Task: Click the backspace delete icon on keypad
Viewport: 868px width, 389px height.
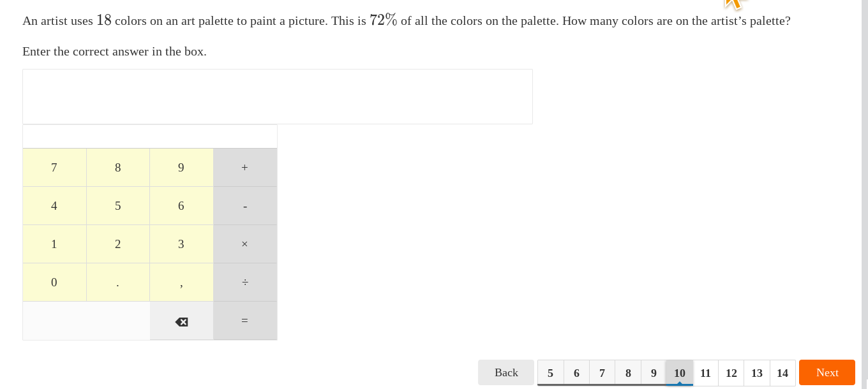Action: (x=181, y=321)
